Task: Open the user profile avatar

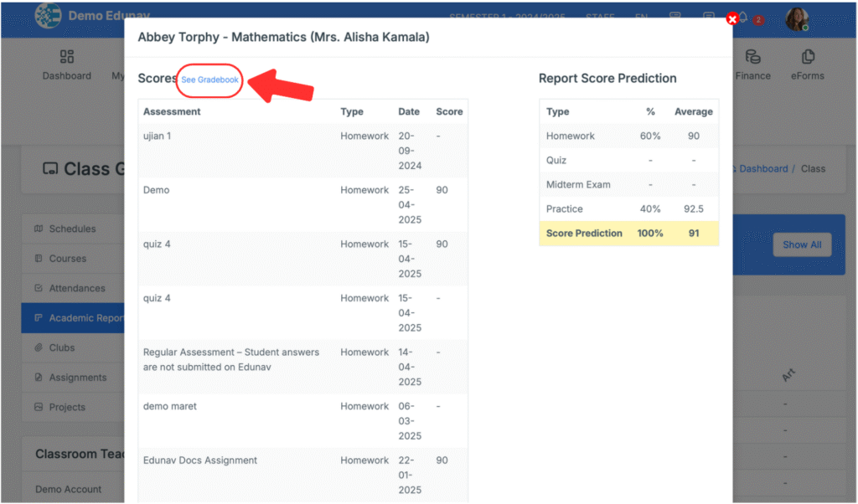Action: point(796,18)
